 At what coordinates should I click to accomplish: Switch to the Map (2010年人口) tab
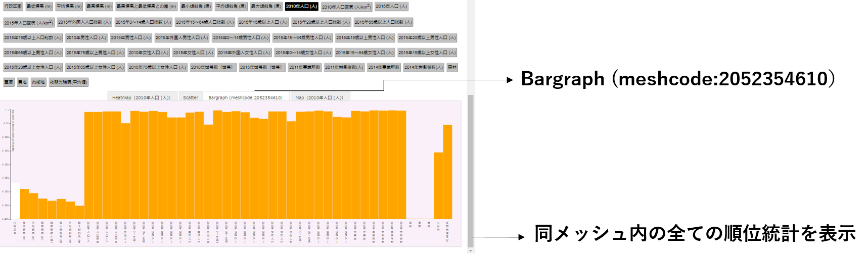pos(319,97)
